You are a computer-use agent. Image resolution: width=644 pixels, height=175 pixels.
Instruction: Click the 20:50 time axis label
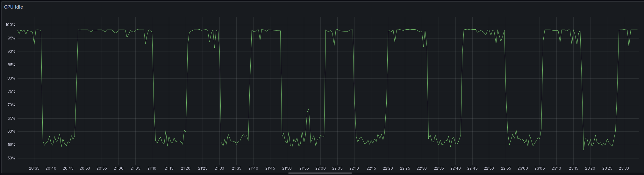coord(85,168)
